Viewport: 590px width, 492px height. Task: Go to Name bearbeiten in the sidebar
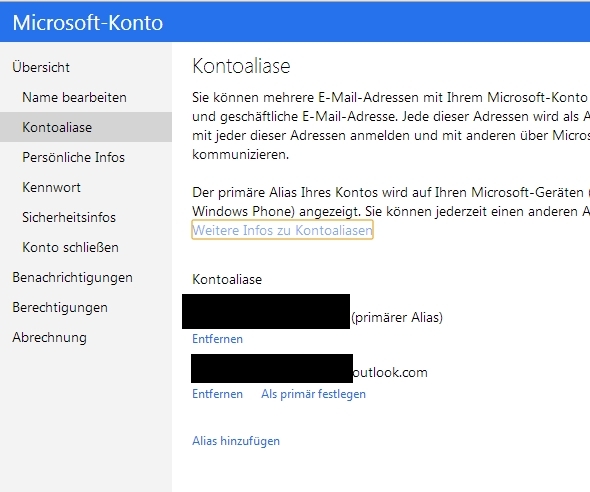tap(74, 97)
